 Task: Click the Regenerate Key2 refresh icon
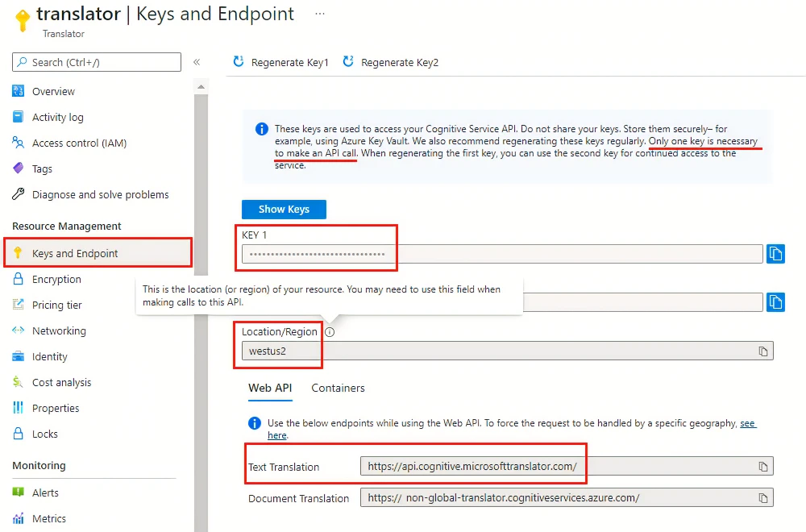[348, 62]
